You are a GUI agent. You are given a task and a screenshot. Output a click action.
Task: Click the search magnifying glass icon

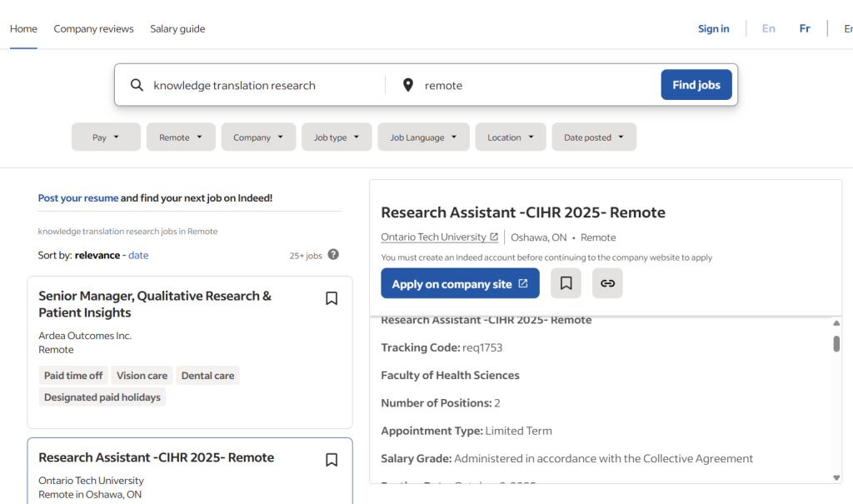(x=137, y=85)
